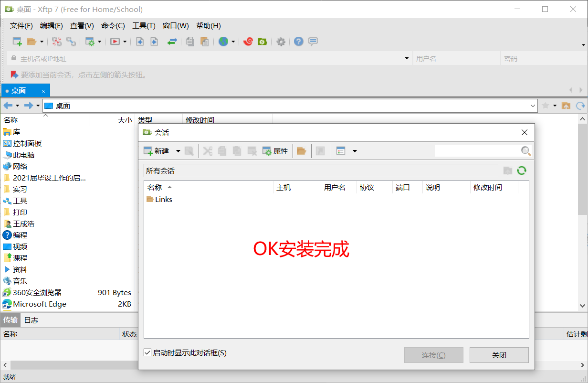Click the copy icon in main toolbar
588x383 pixels.
190,42
